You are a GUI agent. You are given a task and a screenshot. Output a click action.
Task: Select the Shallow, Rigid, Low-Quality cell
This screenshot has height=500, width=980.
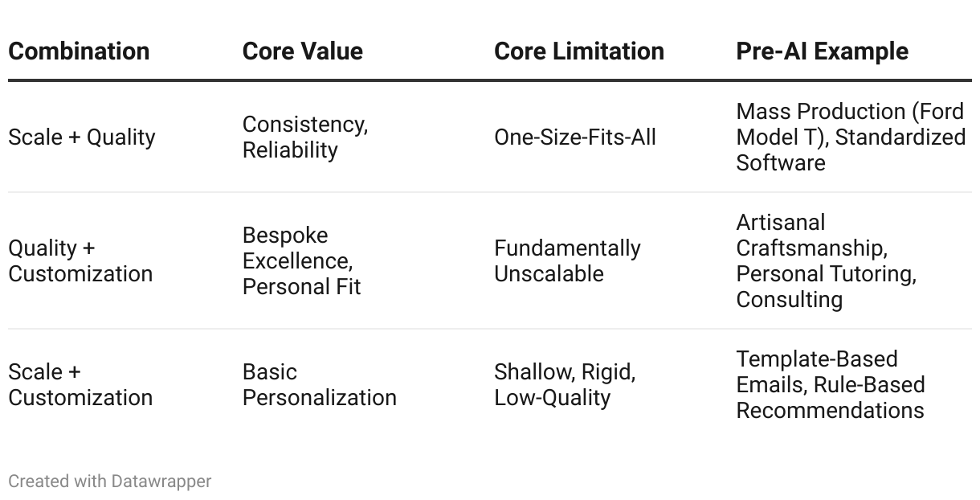pos(565,385)
